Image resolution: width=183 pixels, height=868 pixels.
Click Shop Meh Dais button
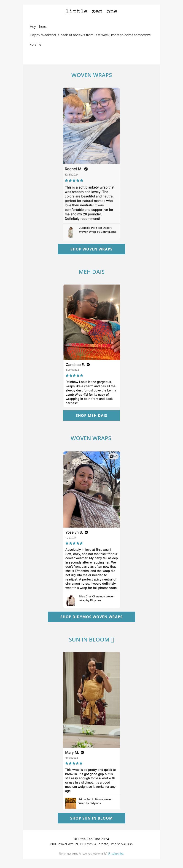click(91, 415)
